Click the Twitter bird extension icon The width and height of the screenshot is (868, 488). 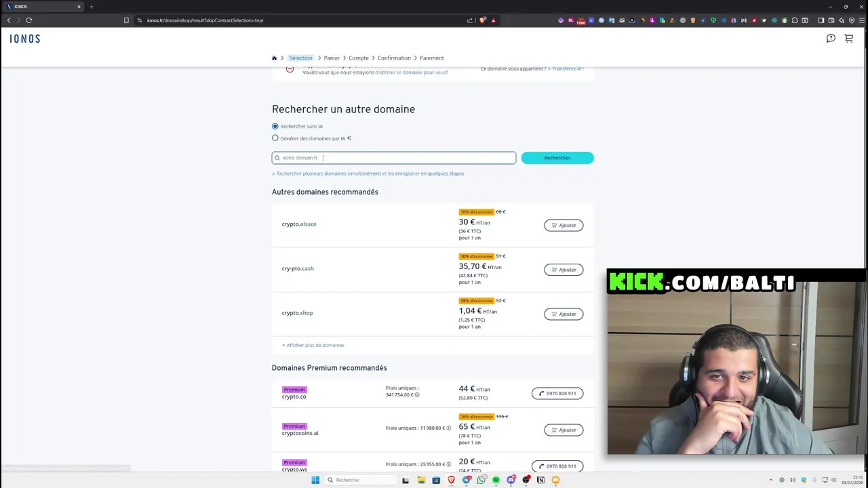click(x=764, y=20)
